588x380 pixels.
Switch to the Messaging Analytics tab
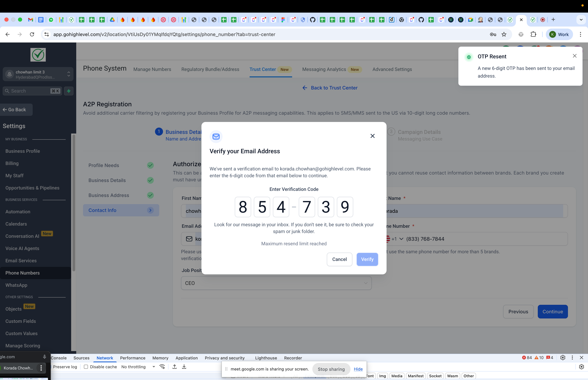click(x=324, y=69)
